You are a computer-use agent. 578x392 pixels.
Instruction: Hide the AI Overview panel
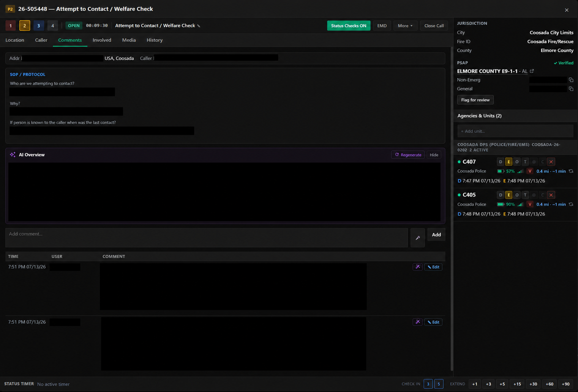coord(434,155)
